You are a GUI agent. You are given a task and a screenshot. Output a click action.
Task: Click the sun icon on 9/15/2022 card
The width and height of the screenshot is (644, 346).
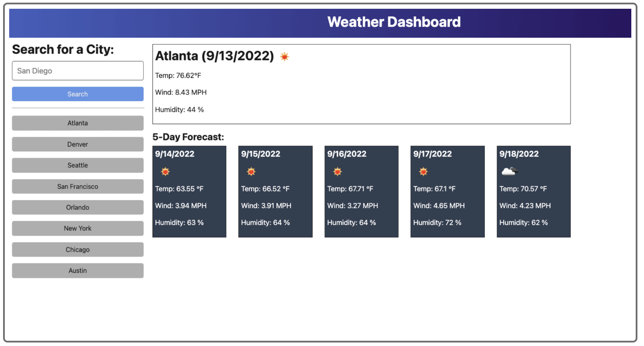pyautogui.click(x=251, y=172)
